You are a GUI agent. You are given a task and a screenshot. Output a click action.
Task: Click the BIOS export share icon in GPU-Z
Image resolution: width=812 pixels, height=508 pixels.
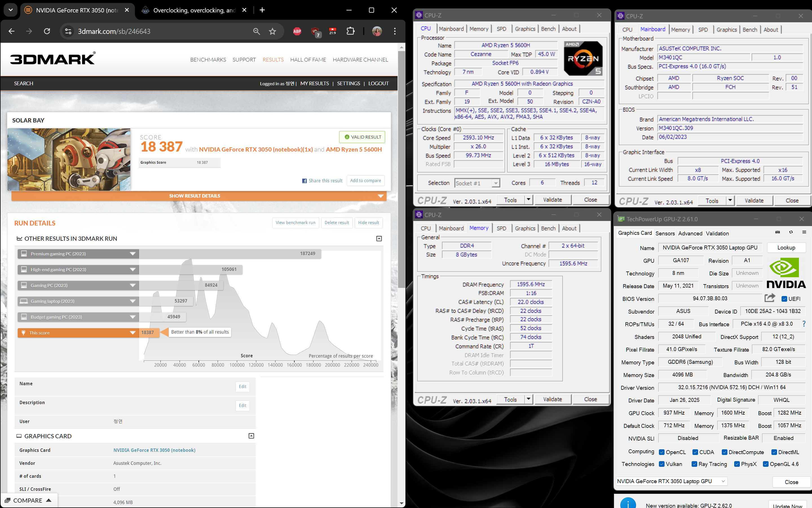[x=770, y=298]
